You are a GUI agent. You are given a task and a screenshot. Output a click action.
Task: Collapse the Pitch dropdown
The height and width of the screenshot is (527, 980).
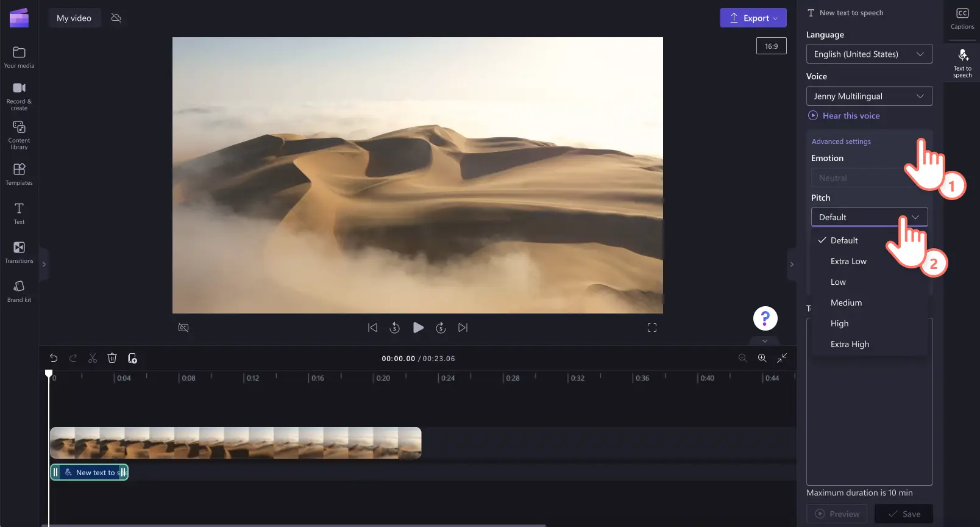point(869,217)
